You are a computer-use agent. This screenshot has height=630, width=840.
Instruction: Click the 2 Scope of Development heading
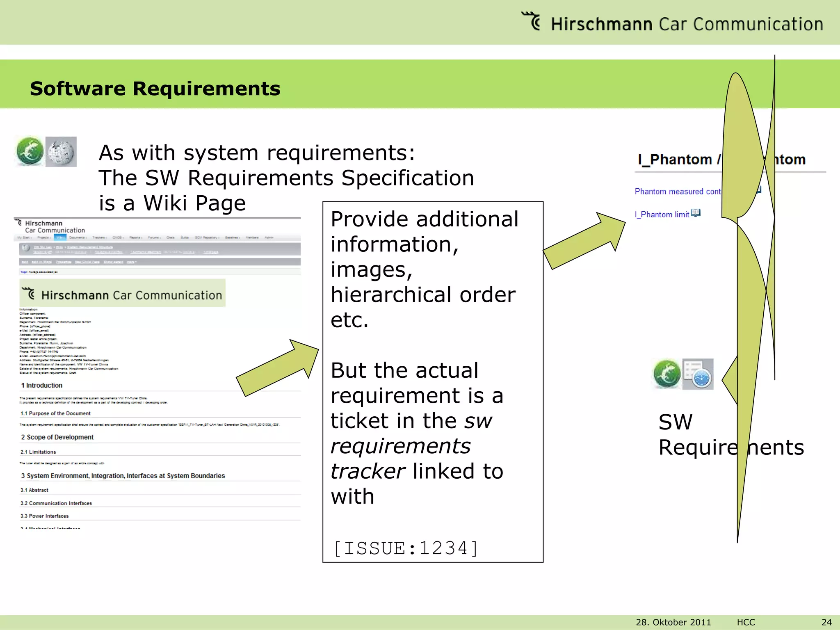[x=57, y=437]
